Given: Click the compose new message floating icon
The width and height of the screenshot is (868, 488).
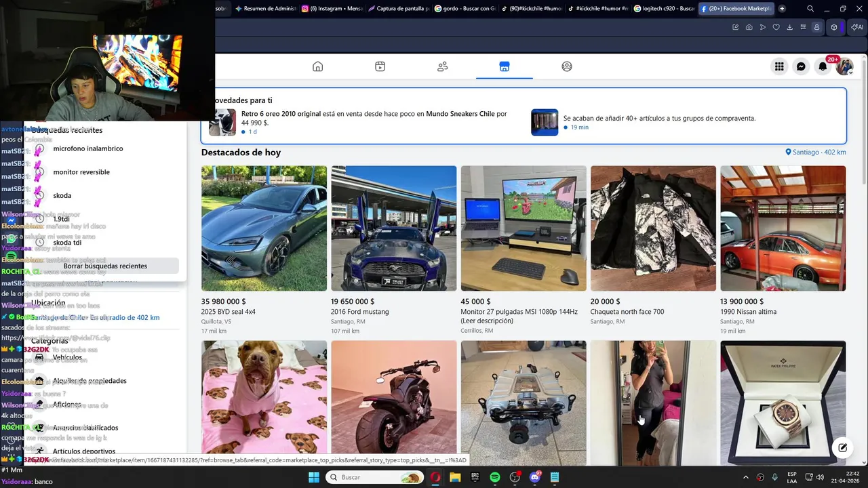Looking at the screenshot, I should coord(842,447).
